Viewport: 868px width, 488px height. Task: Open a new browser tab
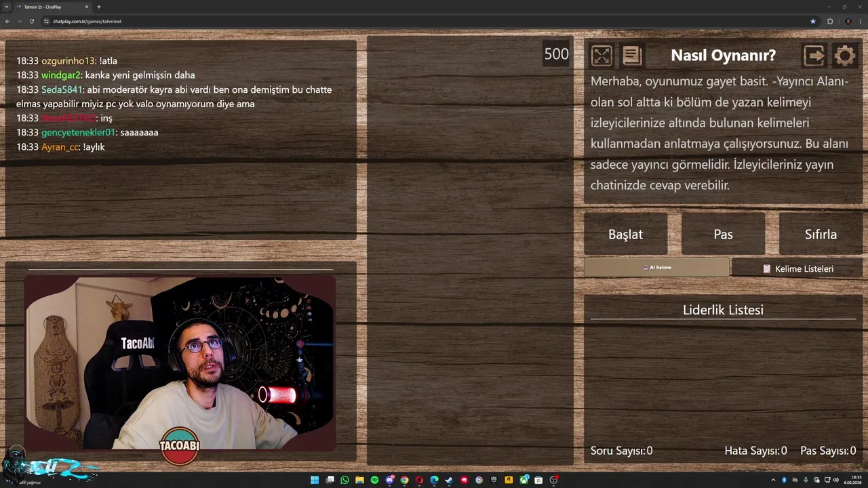click(x=99, y=7)
